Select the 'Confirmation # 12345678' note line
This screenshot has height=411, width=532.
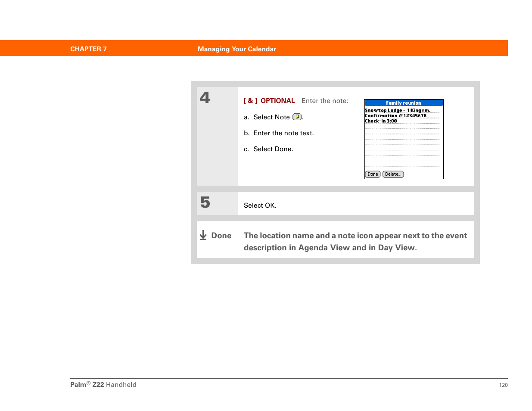(395, 115)
